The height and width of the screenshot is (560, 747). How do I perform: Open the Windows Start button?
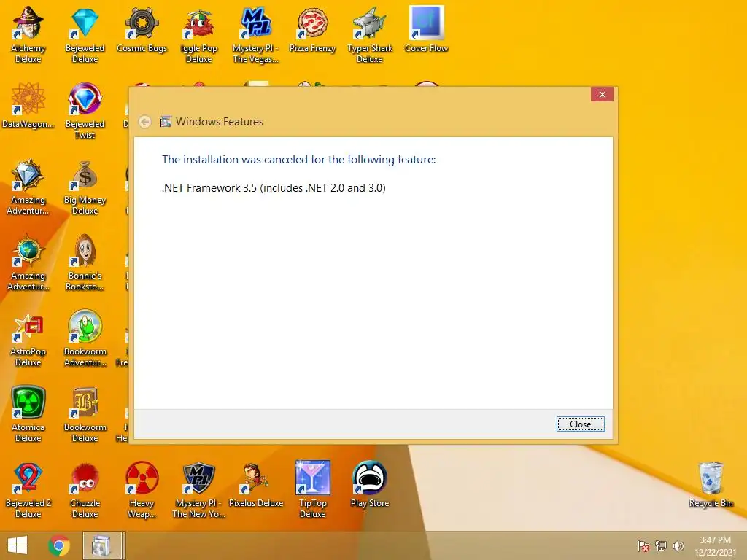[x=18, y=545]
